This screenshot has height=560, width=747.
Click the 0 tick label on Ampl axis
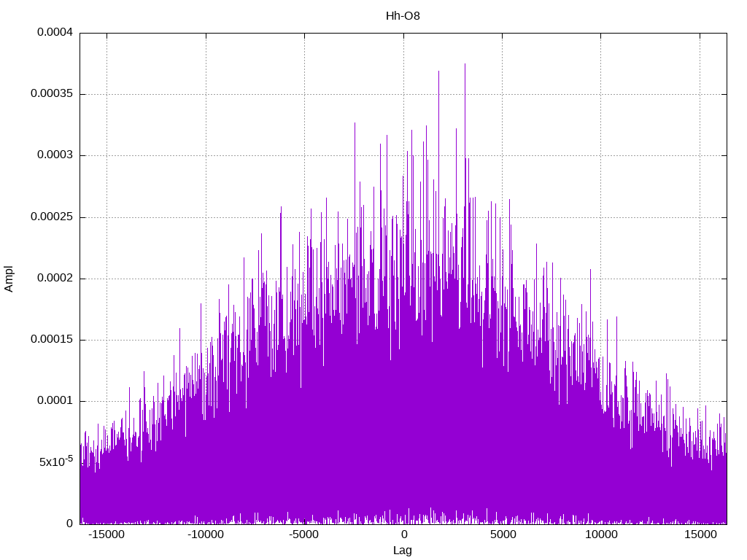[x=69, y=524]
